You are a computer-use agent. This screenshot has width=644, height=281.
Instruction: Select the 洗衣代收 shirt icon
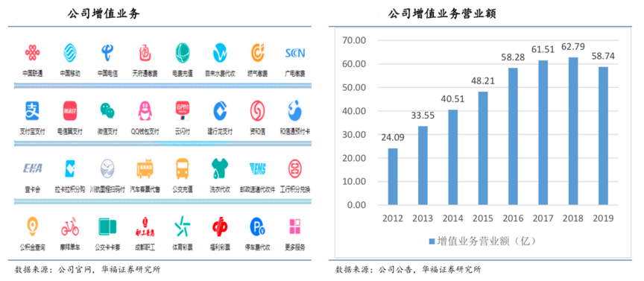220,169
